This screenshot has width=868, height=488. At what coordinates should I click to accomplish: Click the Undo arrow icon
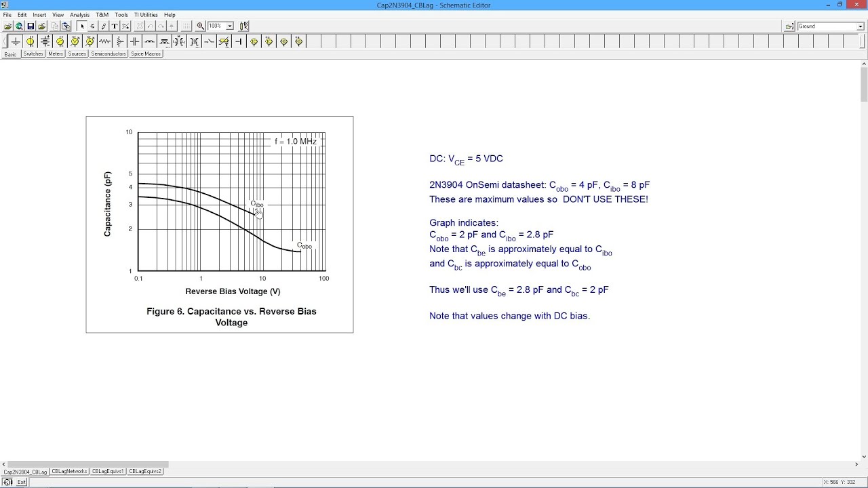pos(151,26)
